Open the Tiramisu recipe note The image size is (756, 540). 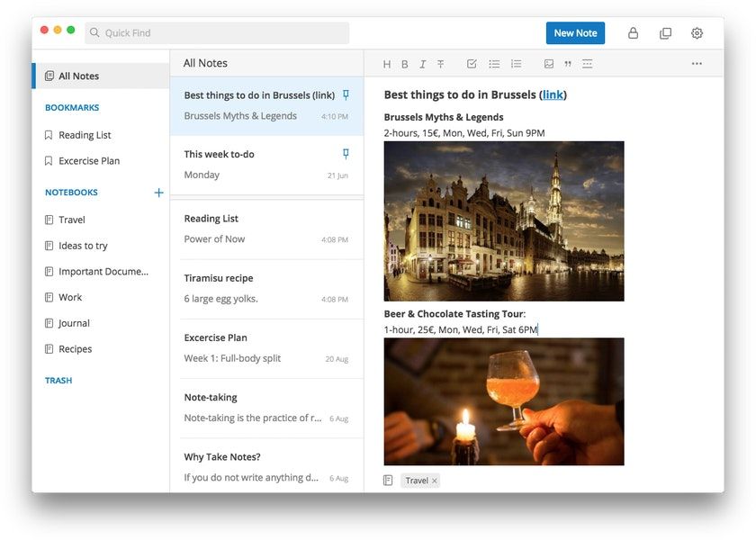tap(266, 289)
